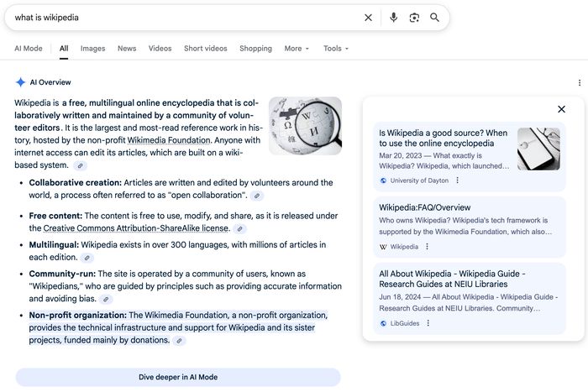The height and width of the screenshot is (392, 588).
Task: Start voice search with microphone icon
Action: click(x=393, y=18)
